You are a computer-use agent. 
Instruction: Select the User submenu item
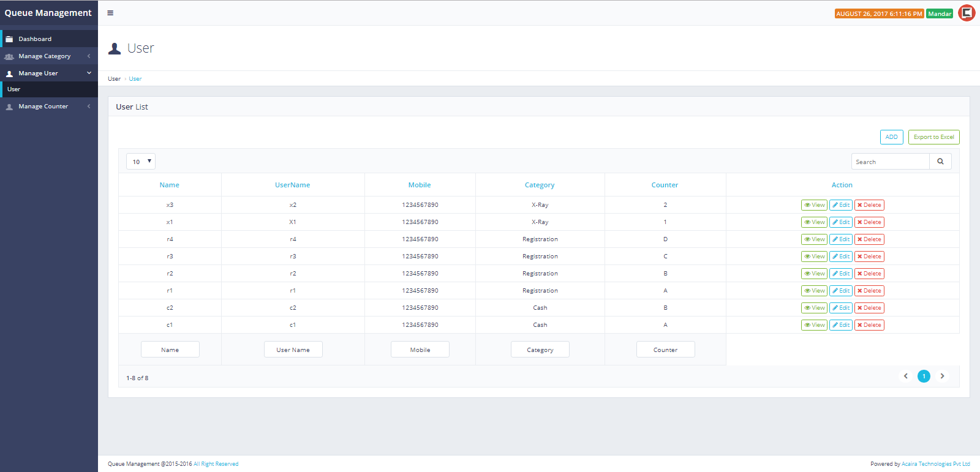(x=14, y=89)
